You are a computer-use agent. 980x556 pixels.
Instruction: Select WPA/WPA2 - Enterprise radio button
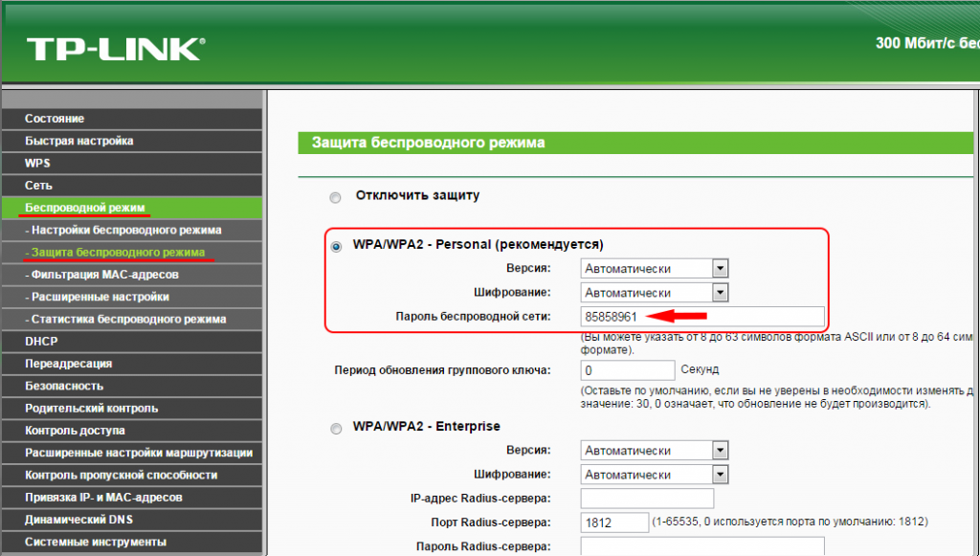[336, 429]
